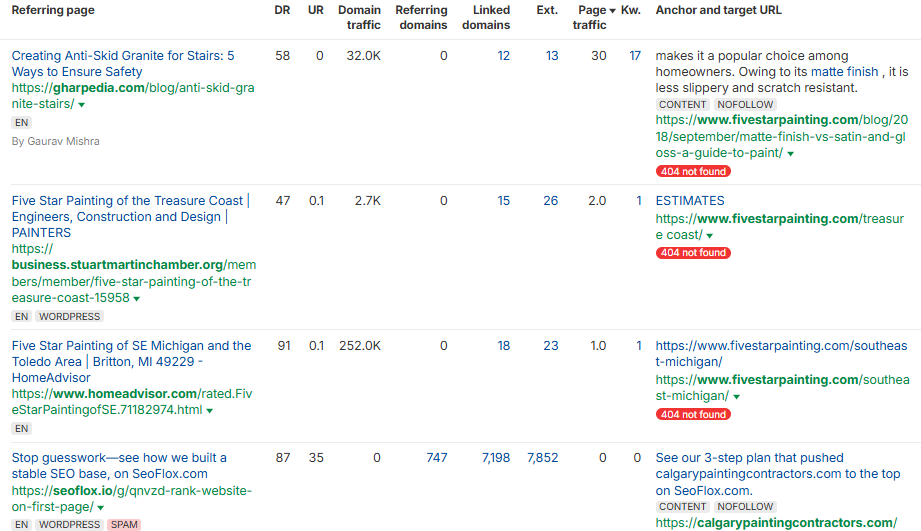Open the green fivestarpainting.com southeast-michigan target URL

782,388
